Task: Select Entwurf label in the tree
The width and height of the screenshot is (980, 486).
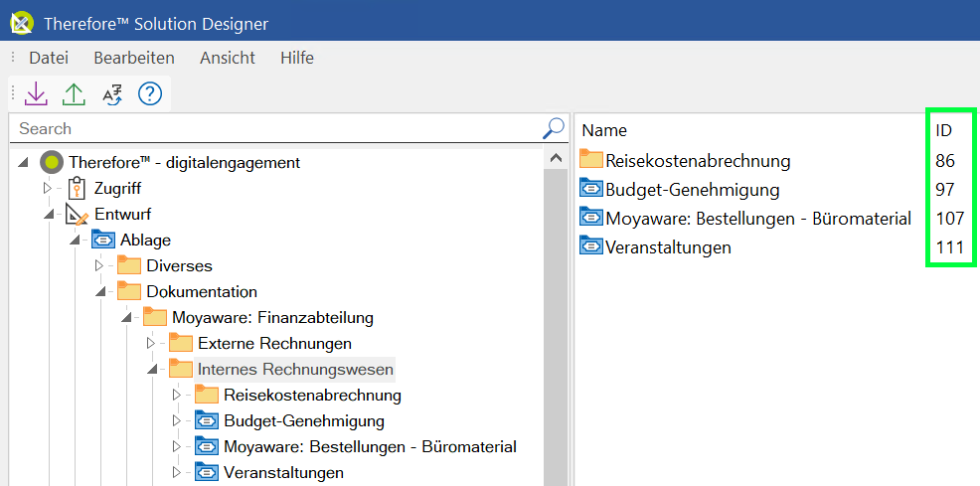Action: (x=123, y=215)
